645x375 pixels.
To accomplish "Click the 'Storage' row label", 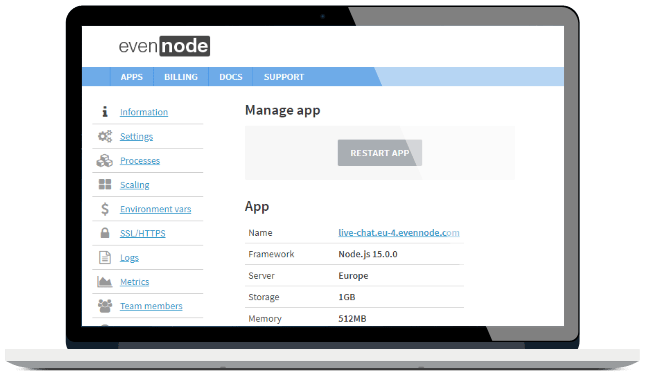I will (264, 297).
